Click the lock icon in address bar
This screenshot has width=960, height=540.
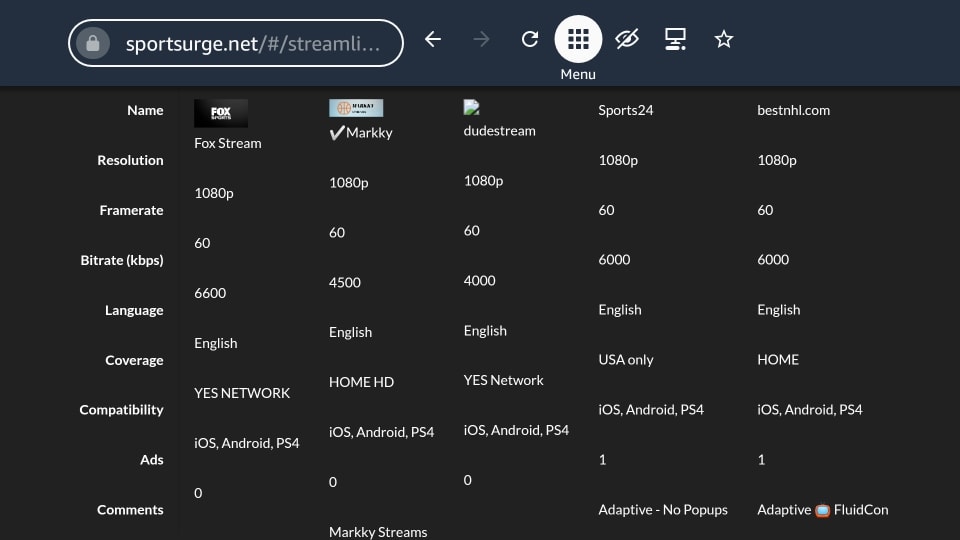93,43
